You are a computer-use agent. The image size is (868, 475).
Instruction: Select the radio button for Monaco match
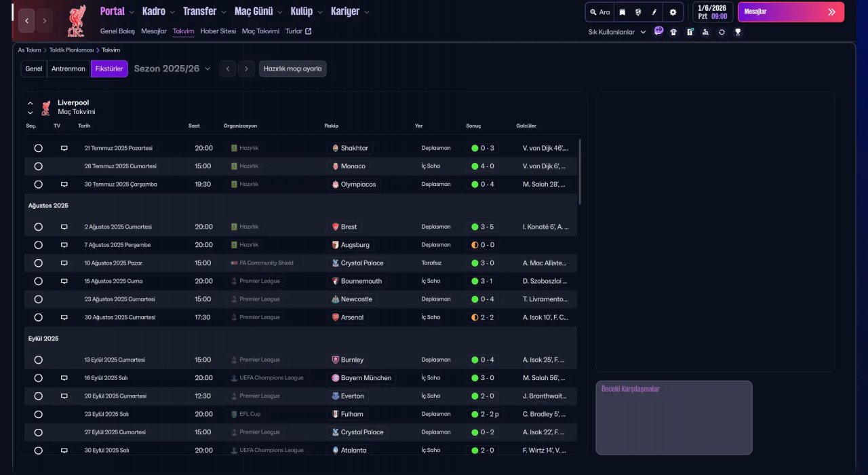pyautogui.click(x=38, y=166)
